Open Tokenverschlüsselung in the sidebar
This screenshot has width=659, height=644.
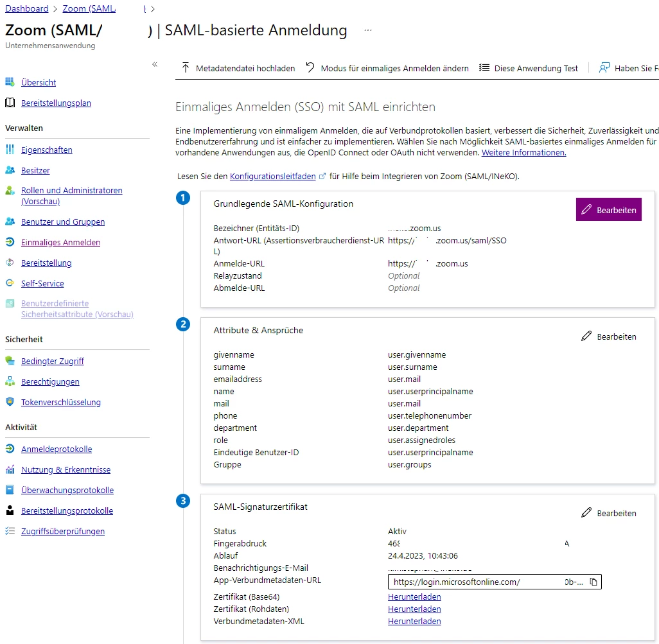[x=61, y=403]
